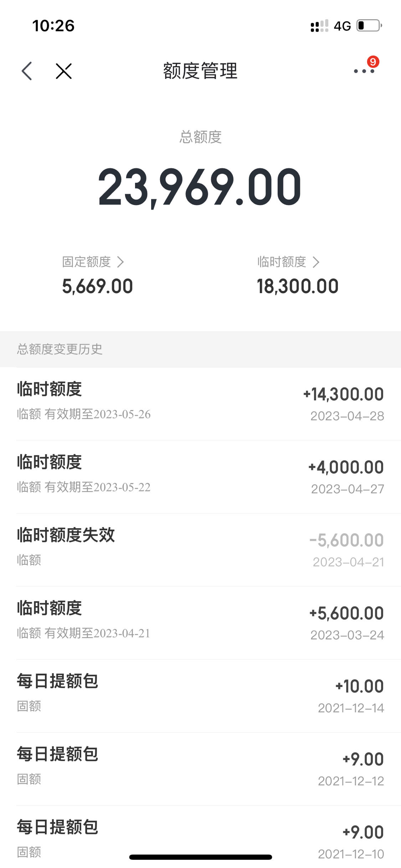Select 每日提额包 +10.00 entry
The height and width of the screenshot is (868, 401).
pyautogui.click(x=200, y=696)
